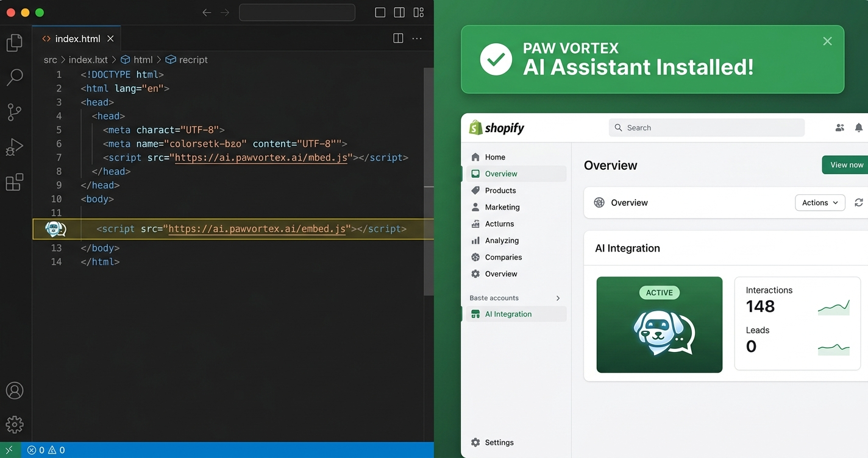Toggle the panel layout icon in the title bar
Viewport: 868px width, 458px height.
[380, 12]
